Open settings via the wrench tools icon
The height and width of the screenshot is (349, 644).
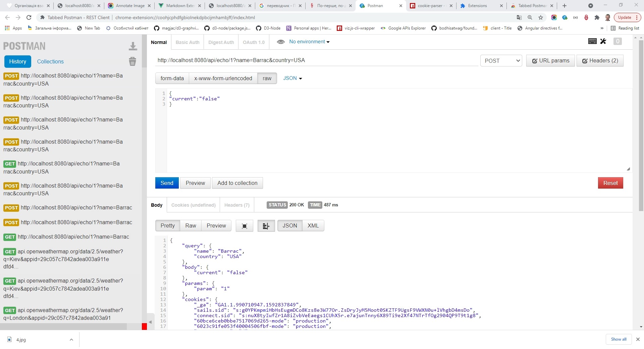point(603,41)
